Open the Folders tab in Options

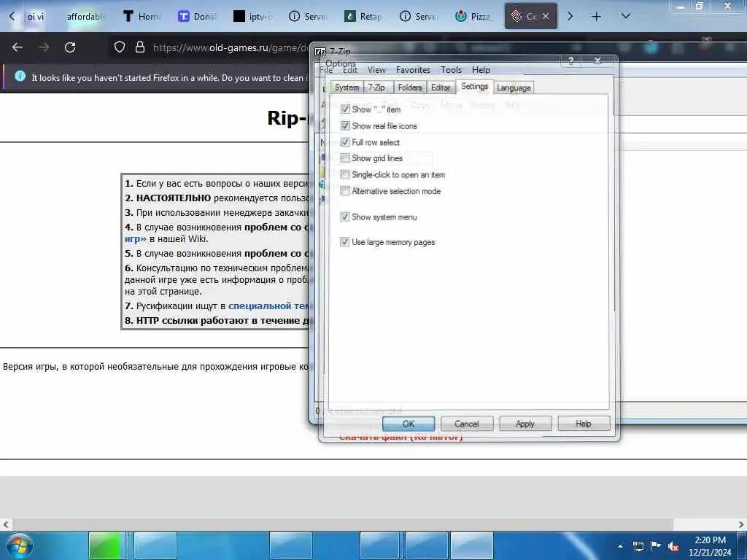click(410, 87)
